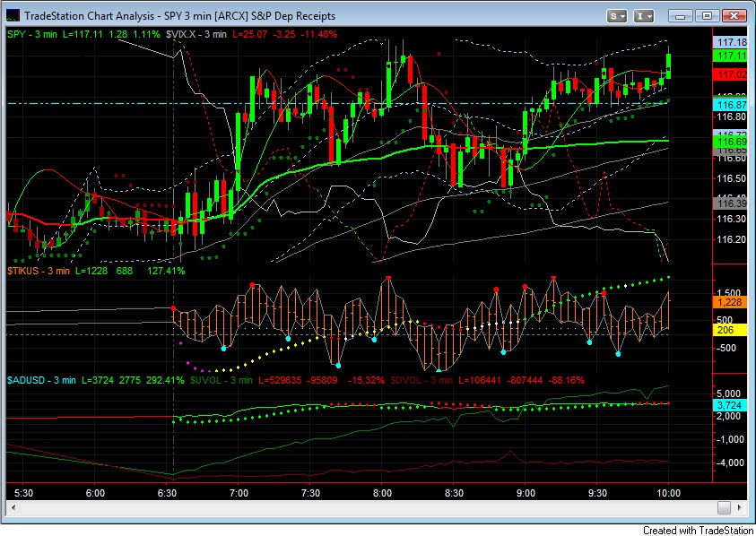The image size is (756, 536).
Task: Click the 116.20 price axis label
Action: (x=732, y=239)
